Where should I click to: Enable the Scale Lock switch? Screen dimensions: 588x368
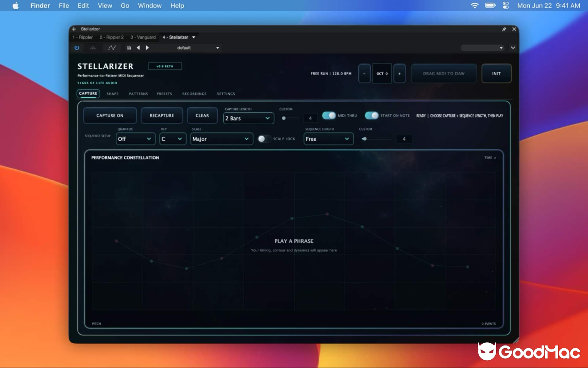[264, 139]
